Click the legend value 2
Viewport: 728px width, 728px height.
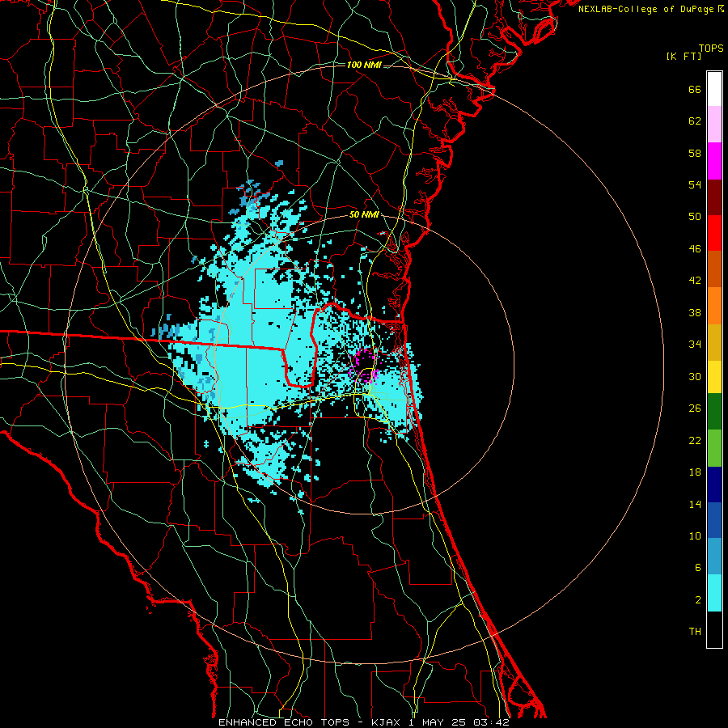698,600
